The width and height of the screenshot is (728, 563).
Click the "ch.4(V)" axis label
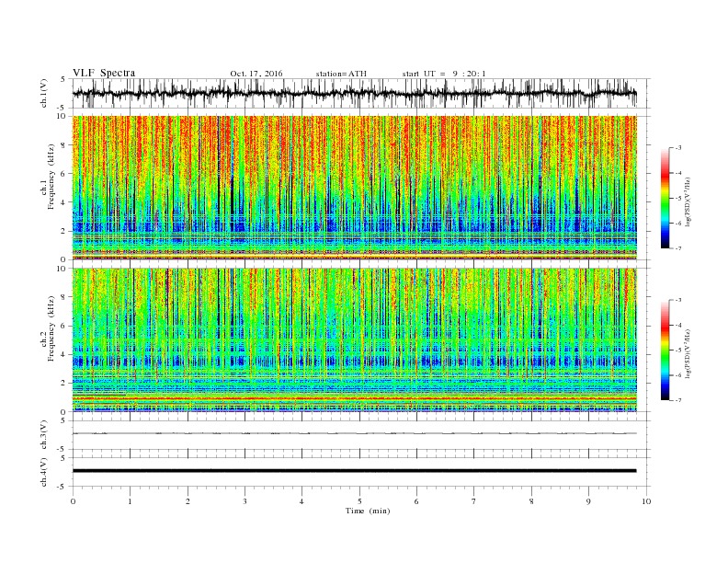click(x=44, y=472)
